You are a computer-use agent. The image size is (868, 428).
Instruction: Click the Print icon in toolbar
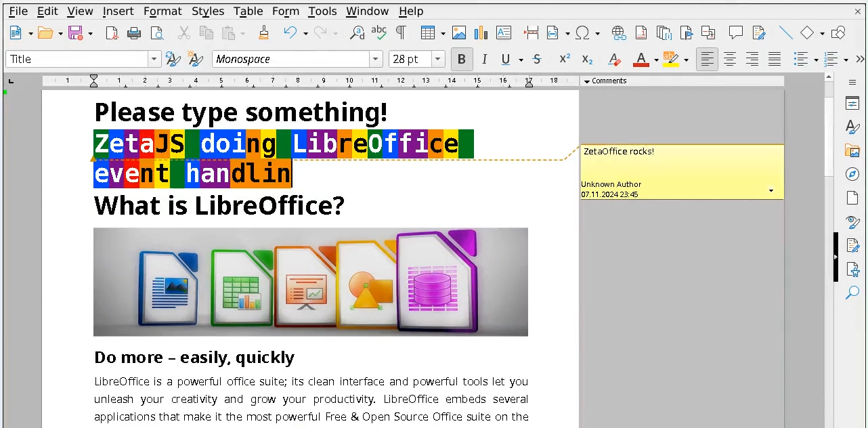coord(134,33)
